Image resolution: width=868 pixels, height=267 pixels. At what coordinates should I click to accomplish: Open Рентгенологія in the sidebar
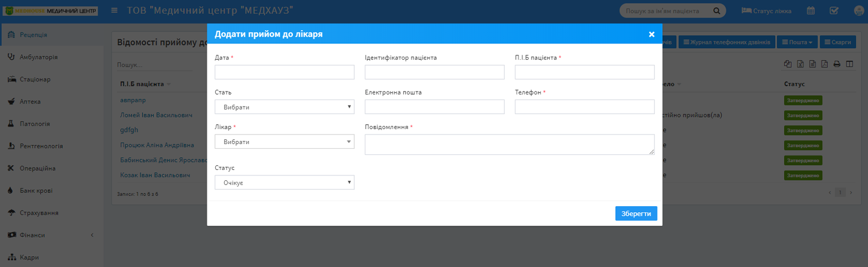[x=52, y=146]
